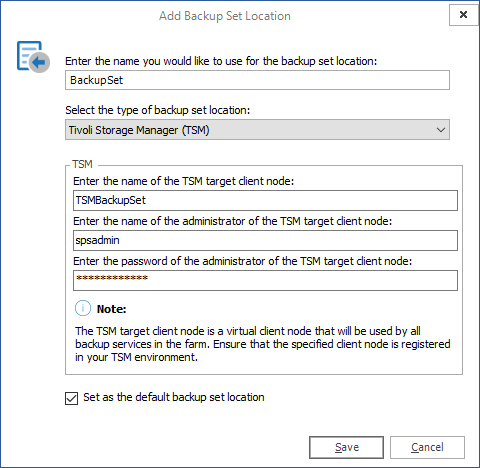Close the Add Backup Set Location dialog
This screenshot has width=480, height=468.
(x=463, y=15)
